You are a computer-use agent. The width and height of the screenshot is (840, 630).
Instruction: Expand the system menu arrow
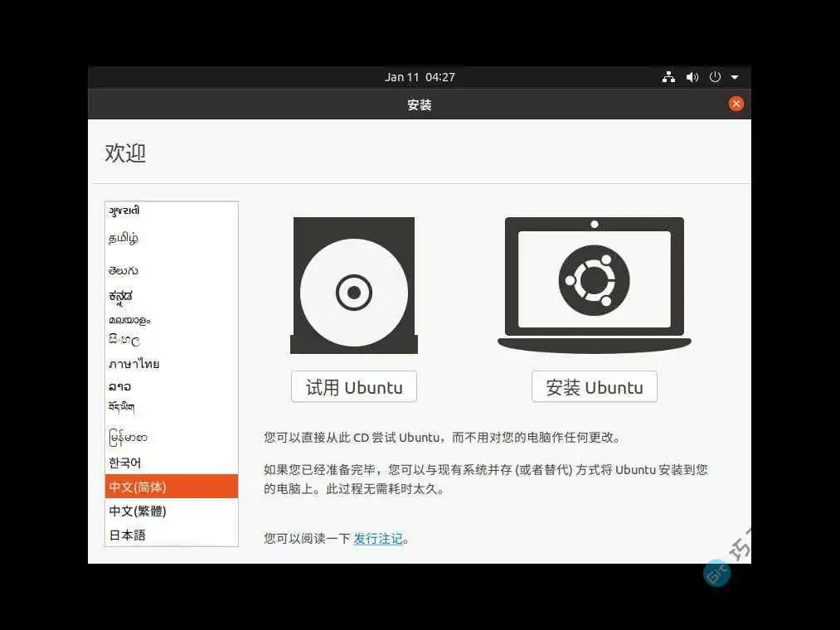click(x=735, y=78)
